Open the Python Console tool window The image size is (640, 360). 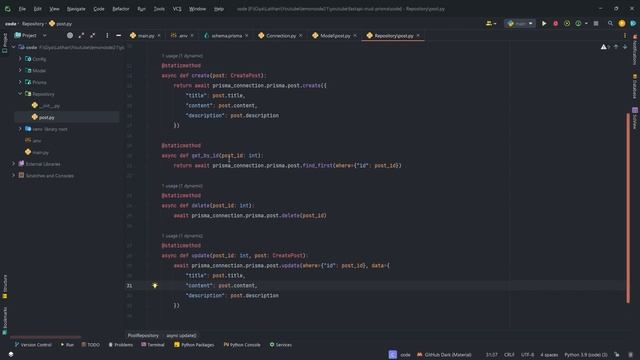click(x=242, y=345)
